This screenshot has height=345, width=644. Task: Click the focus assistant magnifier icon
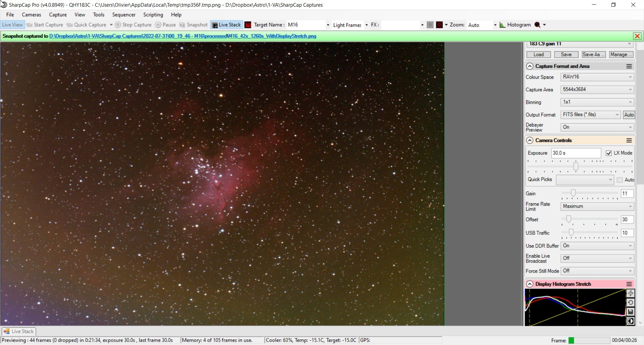coord(537,25)
